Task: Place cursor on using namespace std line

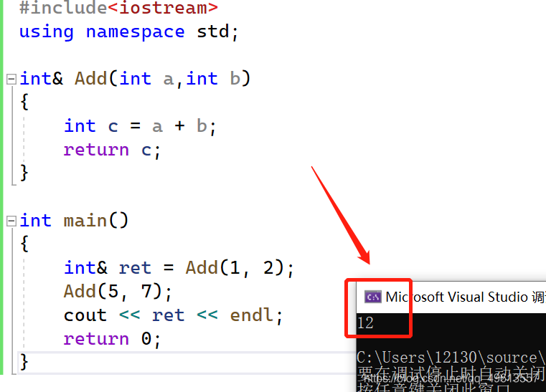Action: [128, 32]
